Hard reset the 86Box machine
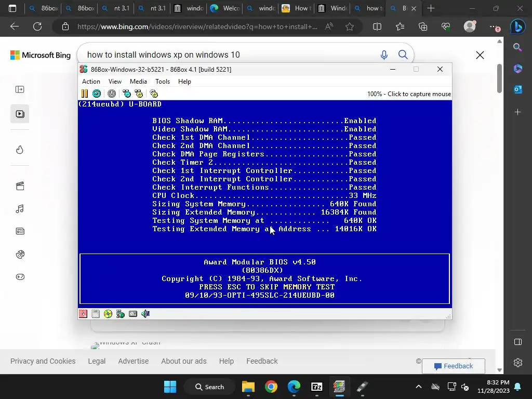532x399 pixels. [97, 94]
